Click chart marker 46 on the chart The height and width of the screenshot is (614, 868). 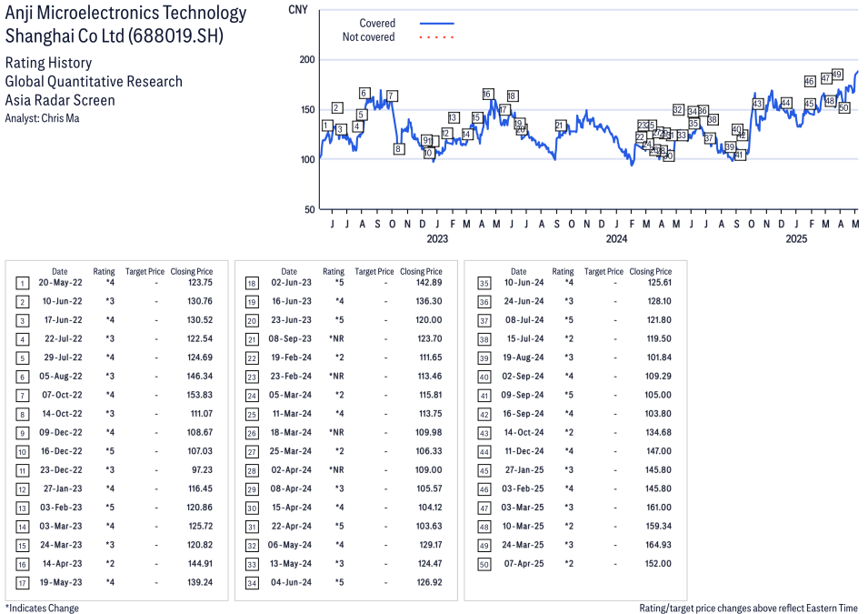809,82
